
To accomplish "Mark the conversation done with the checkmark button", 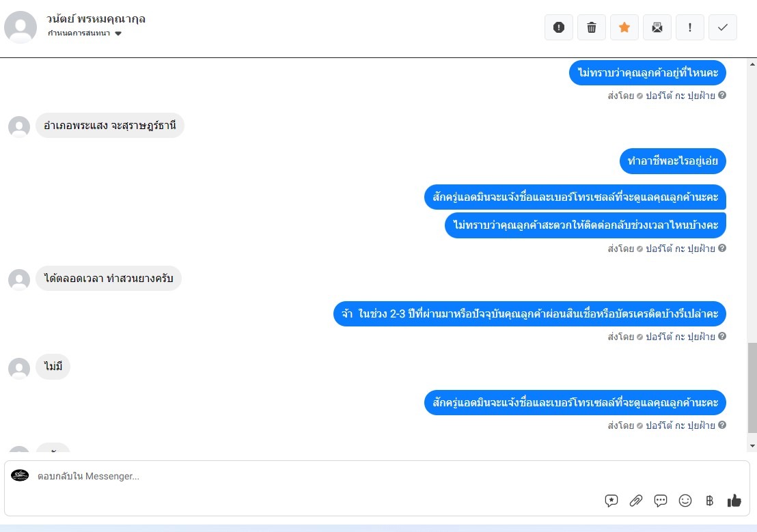I will (x=723, y=27).
